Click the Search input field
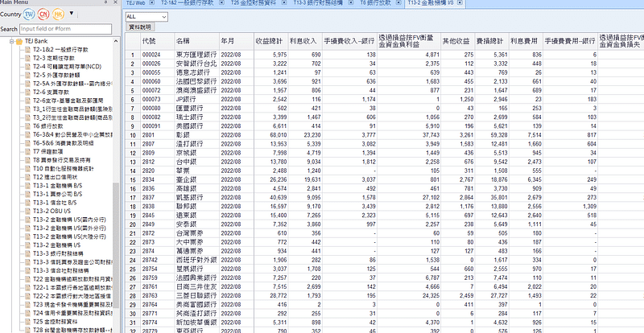Image resolution: width=644 pixels, height=333 pixels. point(66,28)
